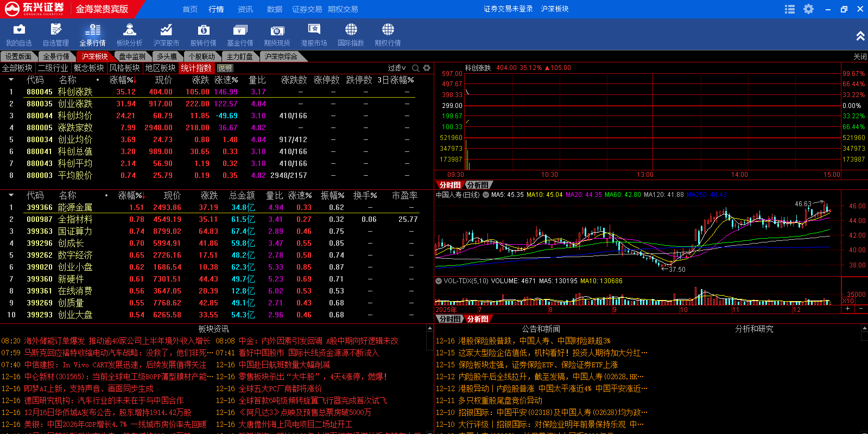This screenshot has height=434, width=868.
Task: Zoom in chart with plus button
Action: pyautogui.click(x=847, y=309)
